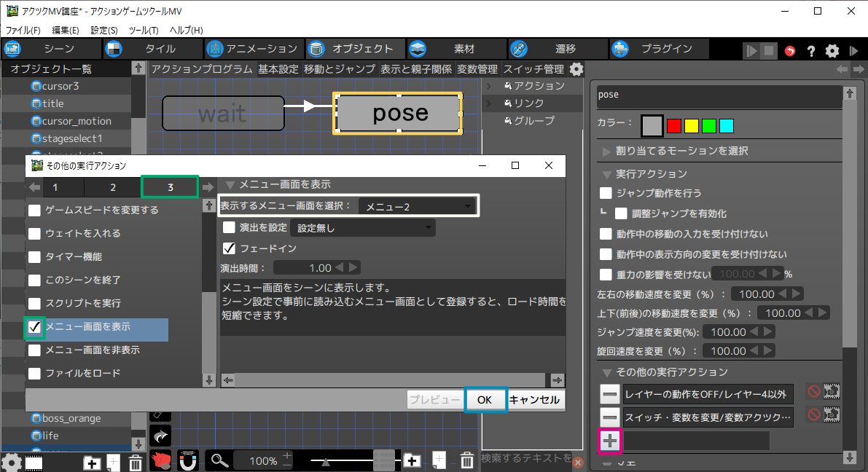
Task: Click the magnifier zoom icon
Action: coord(219,460)
